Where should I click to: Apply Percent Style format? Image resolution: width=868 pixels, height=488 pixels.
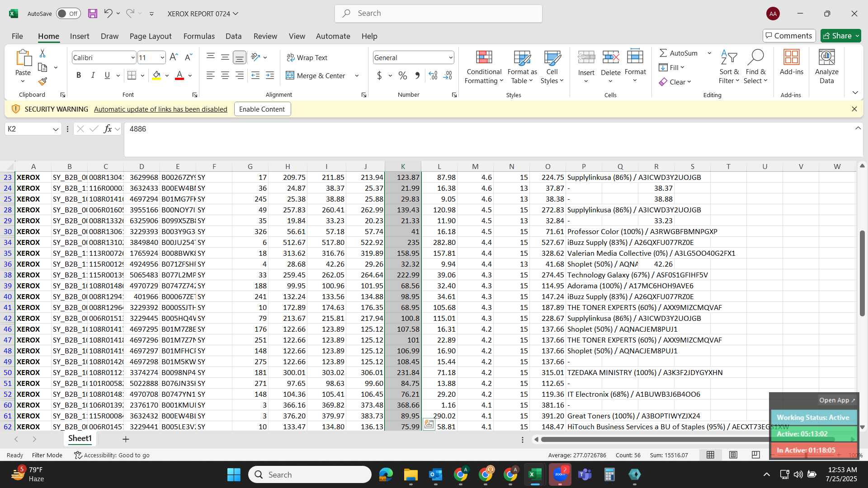pos(402,75)
